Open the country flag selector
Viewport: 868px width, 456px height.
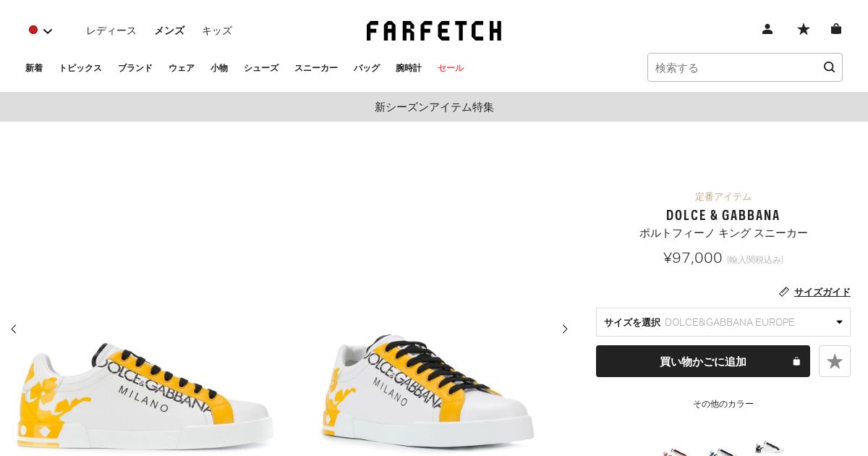(x=41, y=30)
